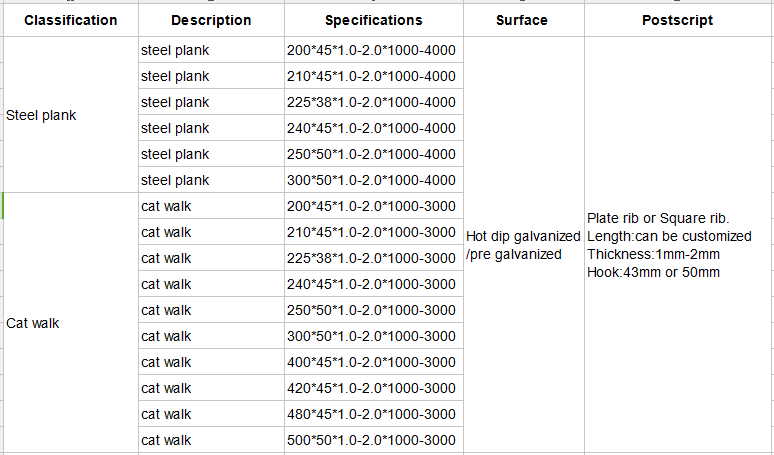This screenshot has width=774, height=455.
Task: Select specification cell 200*45*1.0-2.0*1000-4000
Action: (x=373, y=50)
